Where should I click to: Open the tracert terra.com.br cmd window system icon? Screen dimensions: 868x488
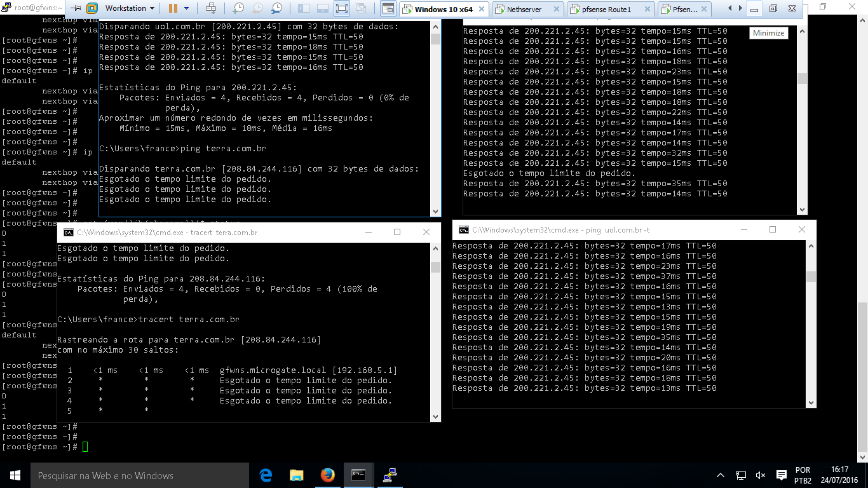[x=69, y=233]
